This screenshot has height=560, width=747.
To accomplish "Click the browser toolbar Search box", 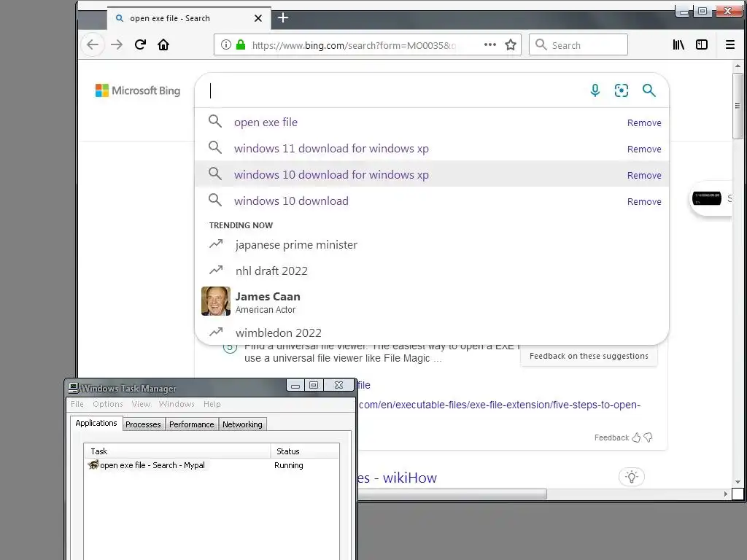I will [x=578, y=44].
